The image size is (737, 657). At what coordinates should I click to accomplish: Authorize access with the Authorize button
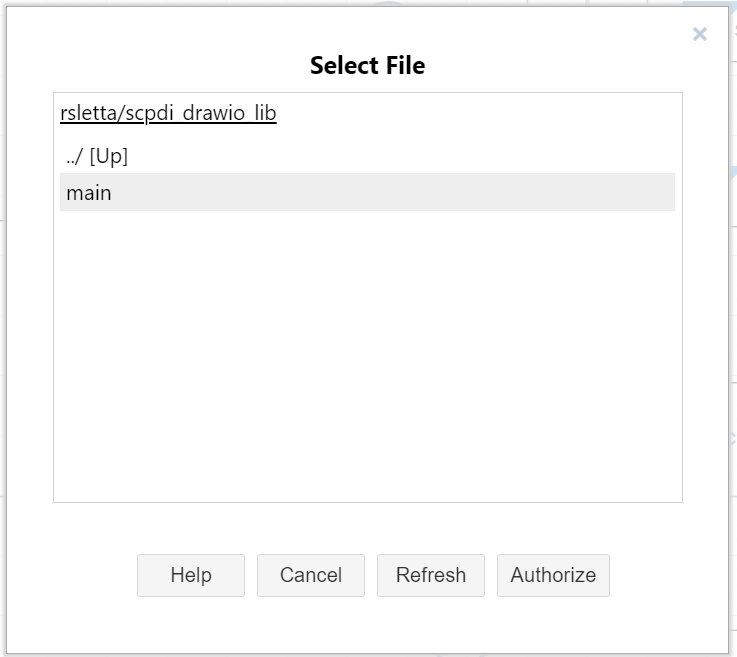[553, 575]
